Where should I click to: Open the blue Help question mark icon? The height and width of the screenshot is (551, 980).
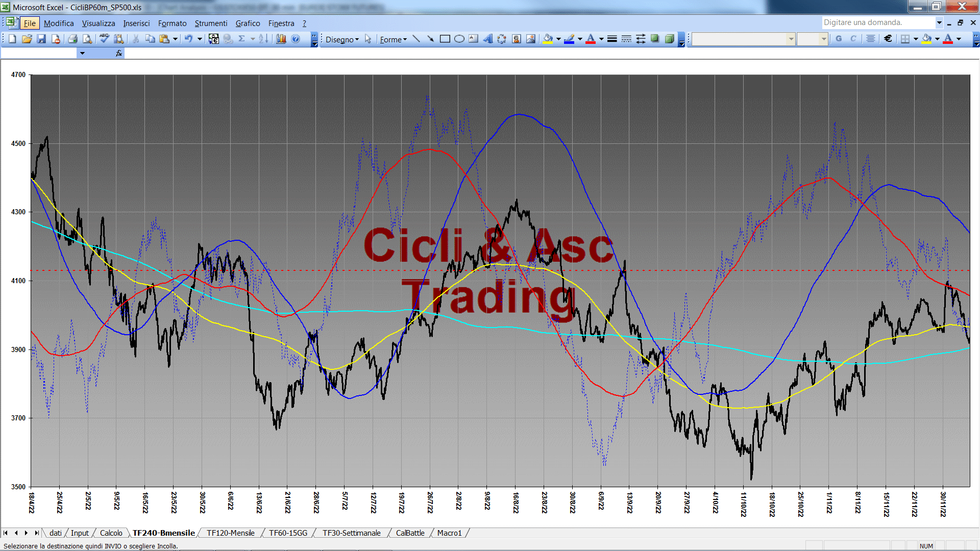(296, 39)
